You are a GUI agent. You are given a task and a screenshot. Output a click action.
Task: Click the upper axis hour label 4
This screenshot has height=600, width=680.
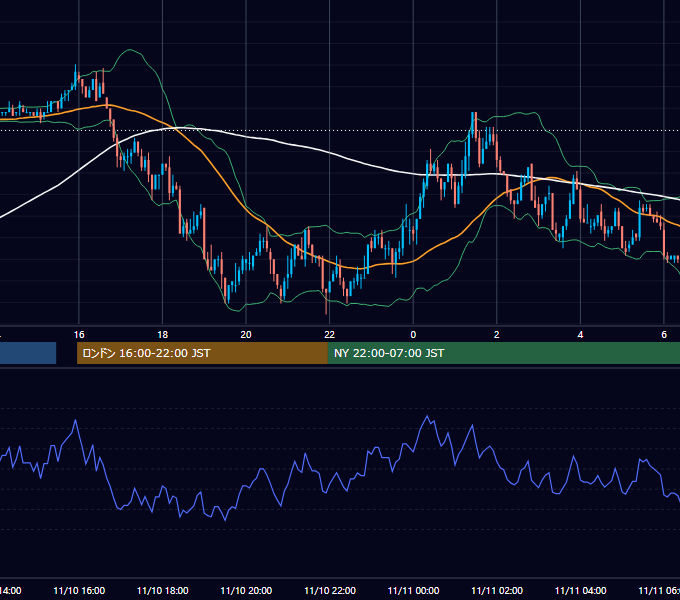coord(580,335)
